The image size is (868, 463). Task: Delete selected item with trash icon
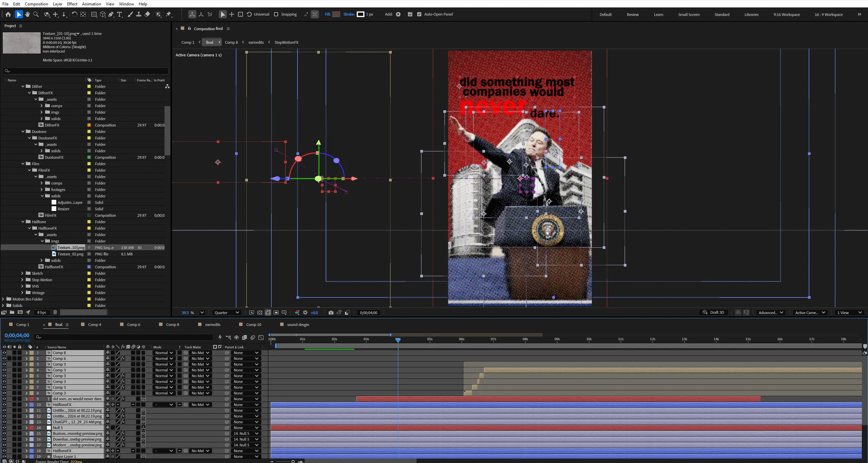tap(55, 312)
